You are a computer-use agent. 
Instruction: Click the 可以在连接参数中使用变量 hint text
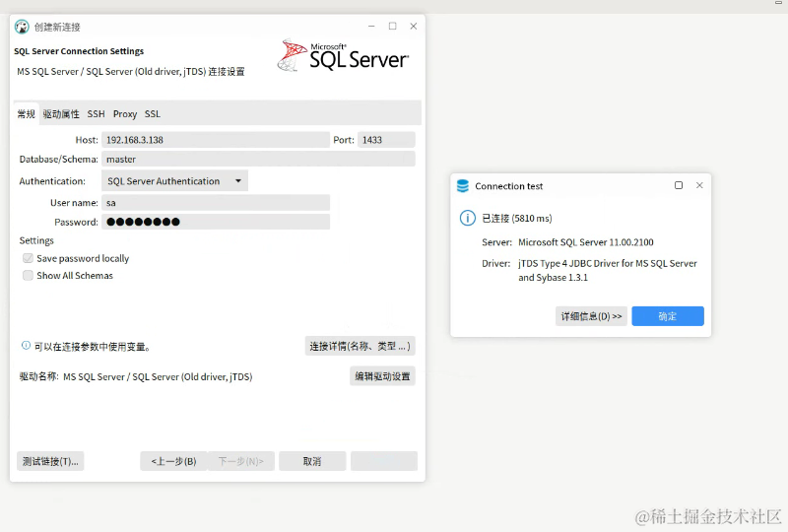click(x=93, y=347)
